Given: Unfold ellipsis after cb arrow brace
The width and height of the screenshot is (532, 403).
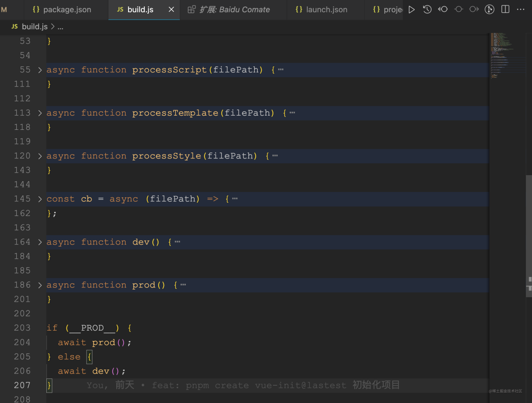Looking at the screenshot, I should (235, 199).
